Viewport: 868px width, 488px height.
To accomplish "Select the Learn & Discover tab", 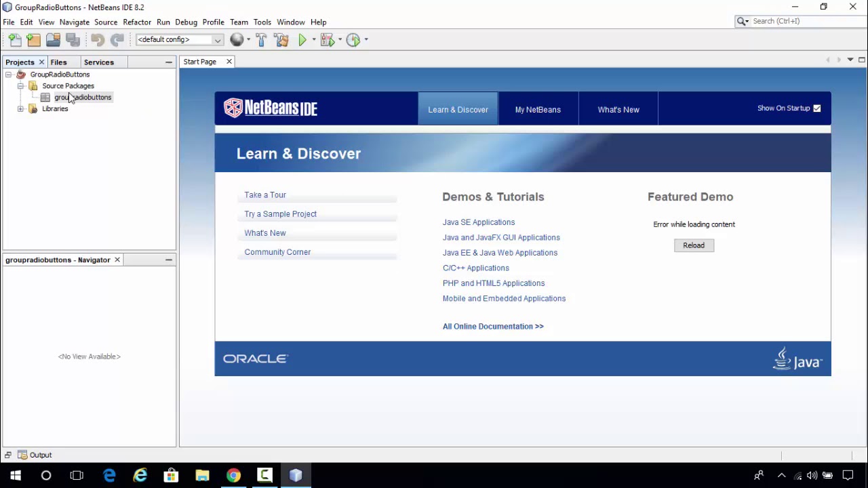I will pos(458,110).
